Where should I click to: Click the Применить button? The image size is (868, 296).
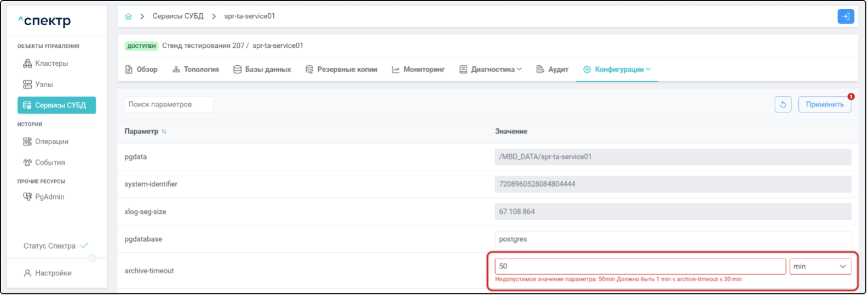point(824,104)
